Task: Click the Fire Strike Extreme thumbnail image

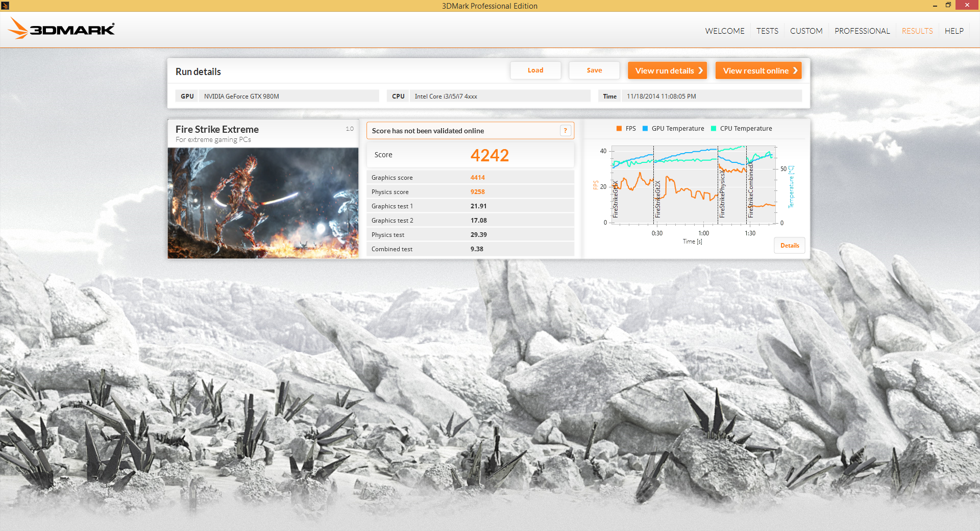Action: click(x=263, y=203)
